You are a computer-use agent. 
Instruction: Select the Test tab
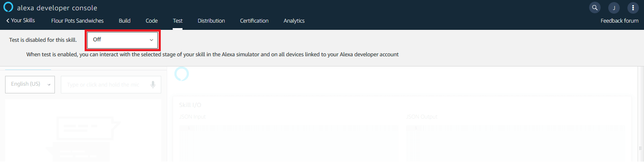click(178, 20)
